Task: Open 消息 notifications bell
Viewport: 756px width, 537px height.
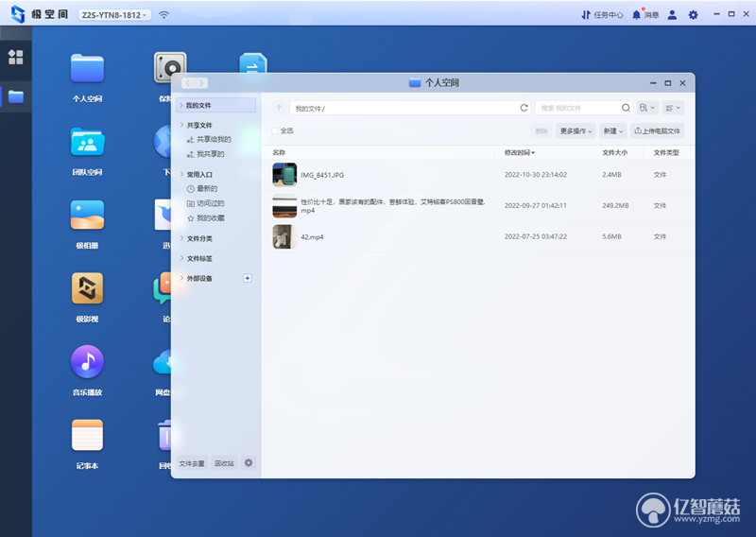Action: click(645, 14)
